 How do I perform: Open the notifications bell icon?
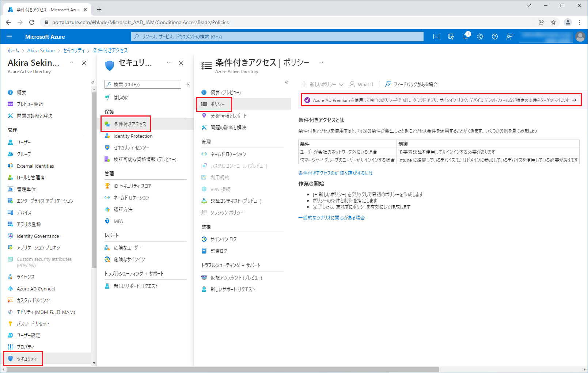[x=466, y=37]
